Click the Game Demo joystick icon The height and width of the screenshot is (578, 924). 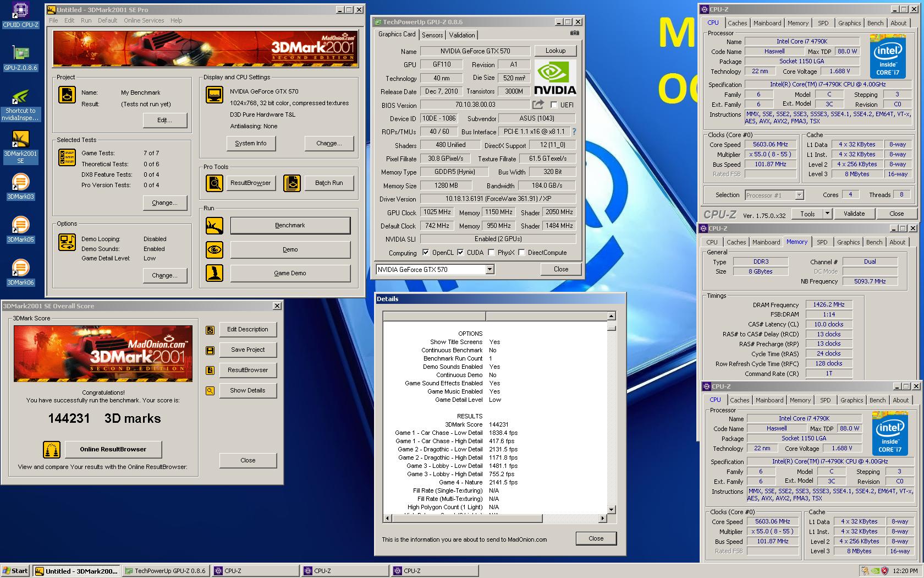click(215, 273)
